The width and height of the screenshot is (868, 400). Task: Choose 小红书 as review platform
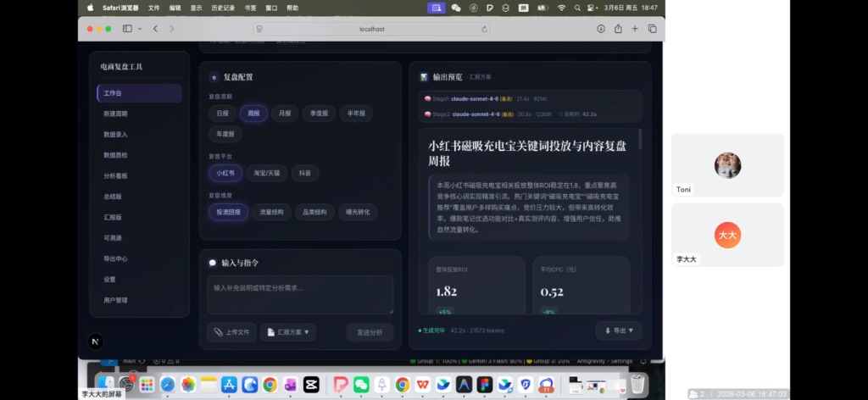225,173
